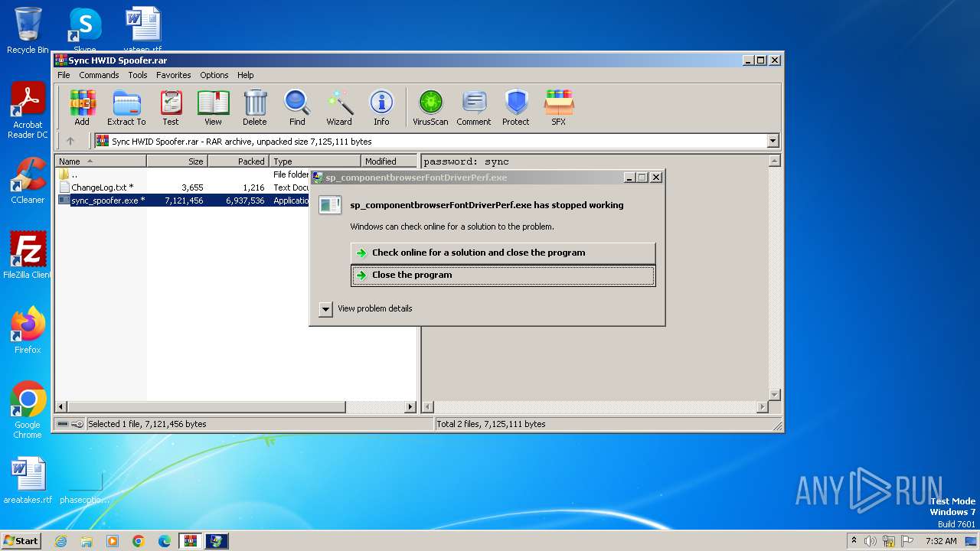Click the Extract To toolbar icon
The width and height of the screenshot is (980, 551).
pos(126,107)
